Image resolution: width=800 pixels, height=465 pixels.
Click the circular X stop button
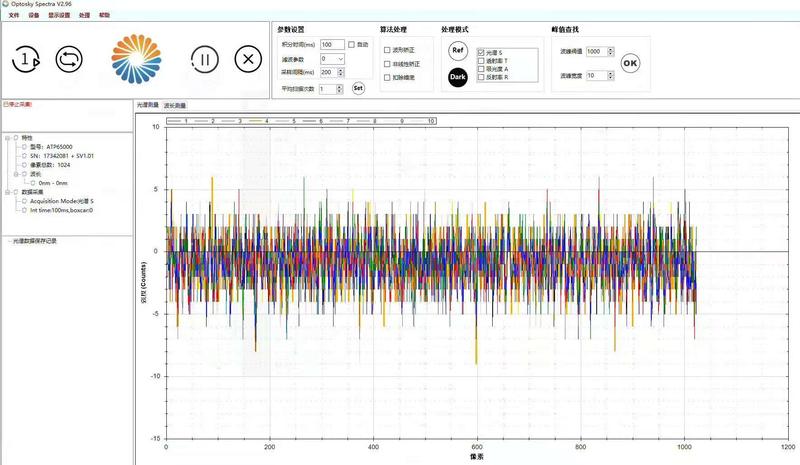pyautogui.click(x=248, y=59)
